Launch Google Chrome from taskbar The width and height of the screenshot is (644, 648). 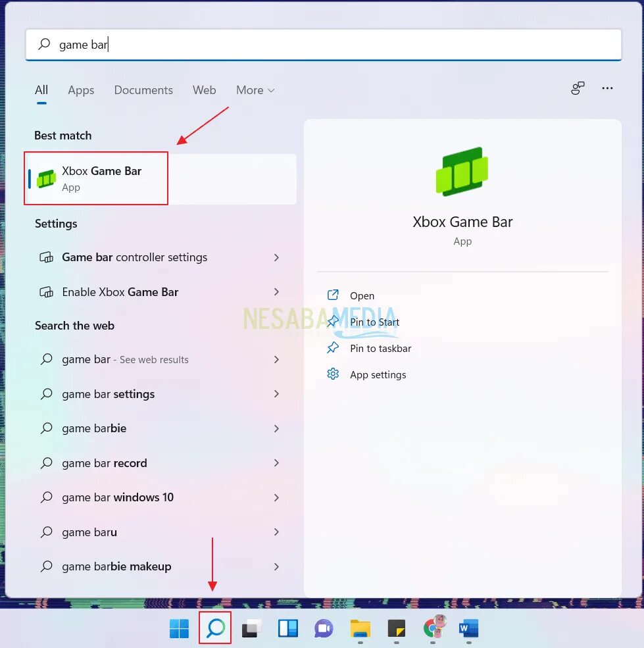433,628
